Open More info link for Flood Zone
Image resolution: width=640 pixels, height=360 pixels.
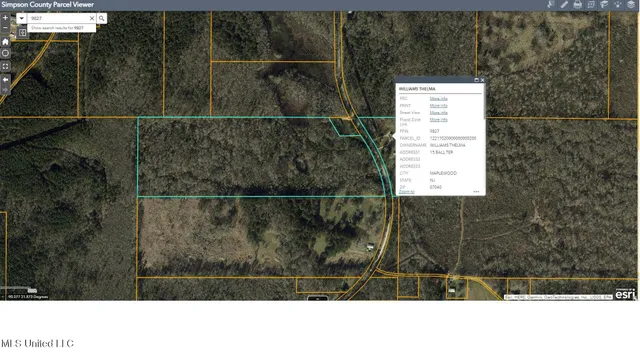point(438,119)
